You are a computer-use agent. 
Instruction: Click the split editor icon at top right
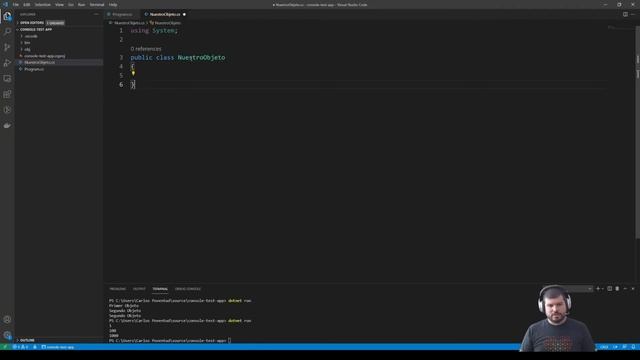(x=625, y=14)
